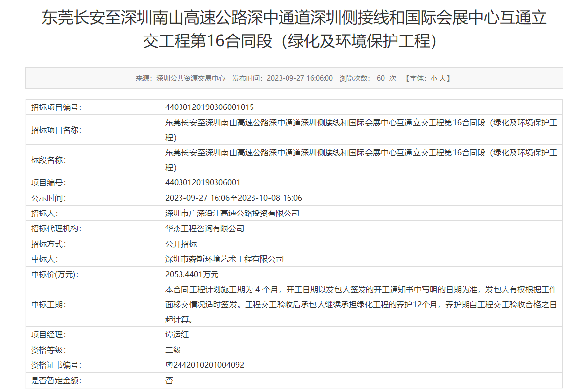Screen dimensions: 577x392
Task: Click the tenderer 深圳市广深沿江高速公路投资有限公司
Action: pyautogui.click(x=232, y=213)
